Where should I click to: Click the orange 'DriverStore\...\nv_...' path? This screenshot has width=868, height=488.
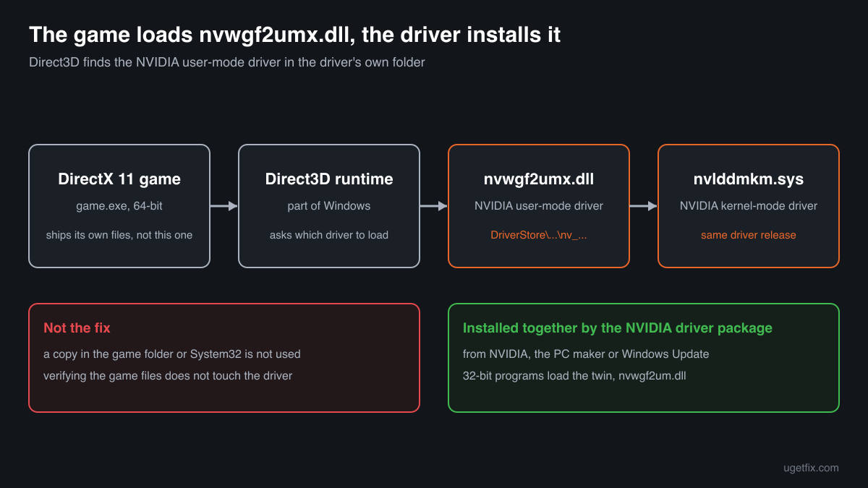[x=539, y=235]
